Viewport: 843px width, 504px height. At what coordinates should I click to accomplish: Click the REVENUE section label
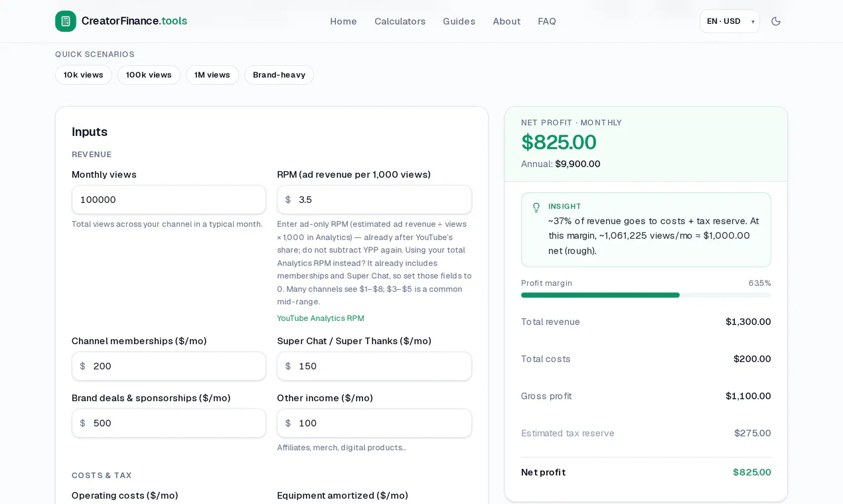[92, 155]
